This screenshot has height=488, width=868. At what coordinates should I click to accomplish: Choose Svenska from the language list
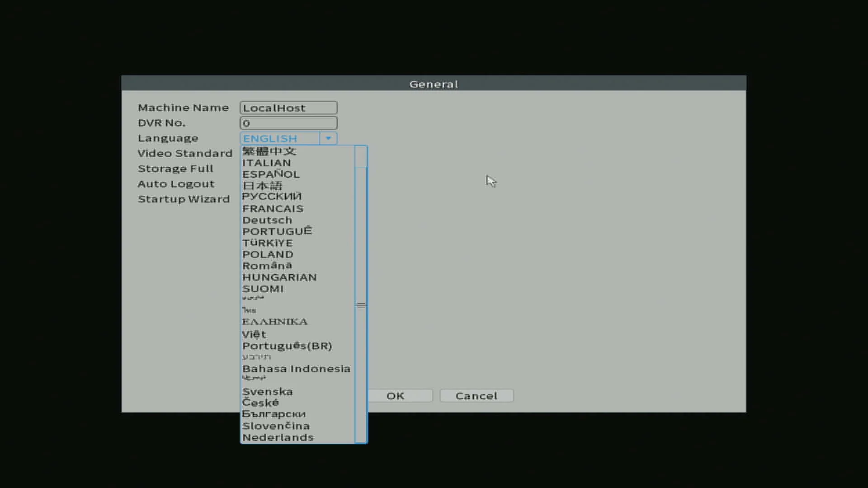[267, 392]
